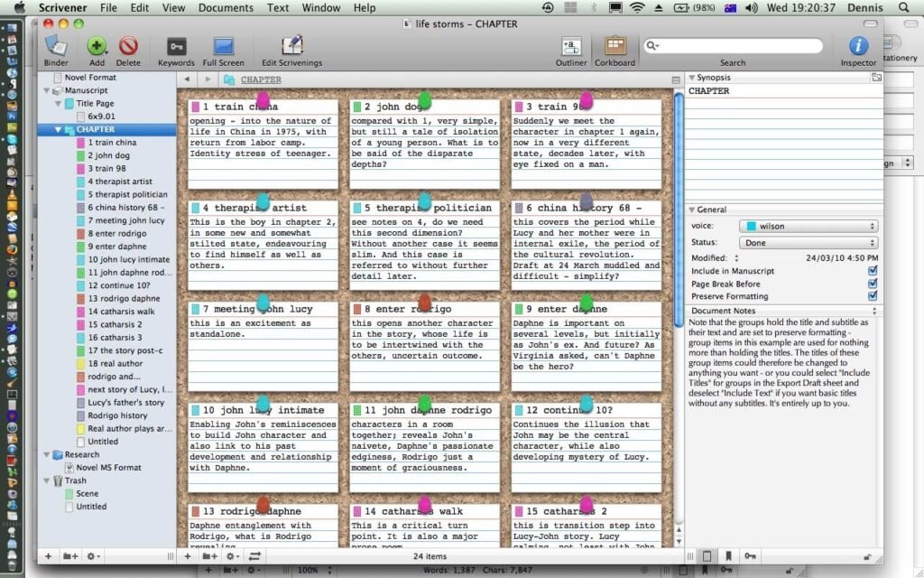Select "Lucy's father's story" in the binder

tap(126, 402)
